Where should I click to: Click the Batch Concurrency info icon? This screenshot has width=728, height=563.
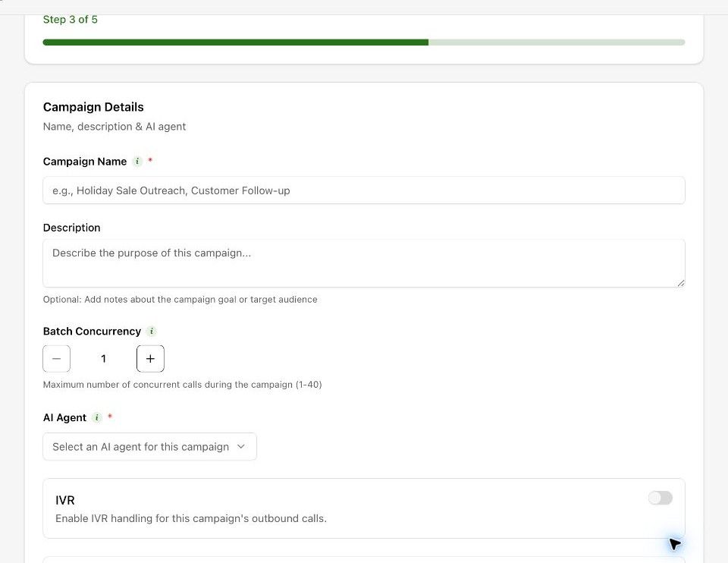click(152, 332)
